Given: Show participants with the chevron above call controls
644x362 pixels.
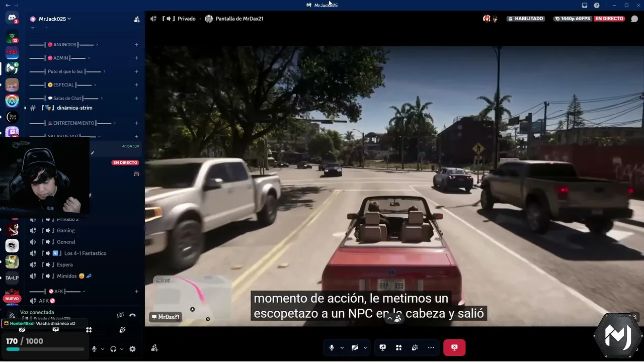Looking at the screenshot, I should [389, 318].
